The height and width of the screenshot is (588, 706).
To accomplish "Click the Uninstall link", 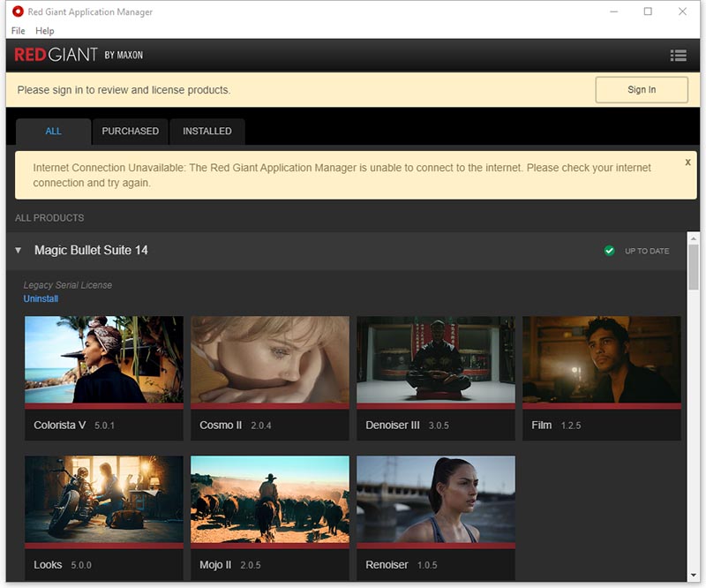I will pyautogui.click(x=41, y=298).
